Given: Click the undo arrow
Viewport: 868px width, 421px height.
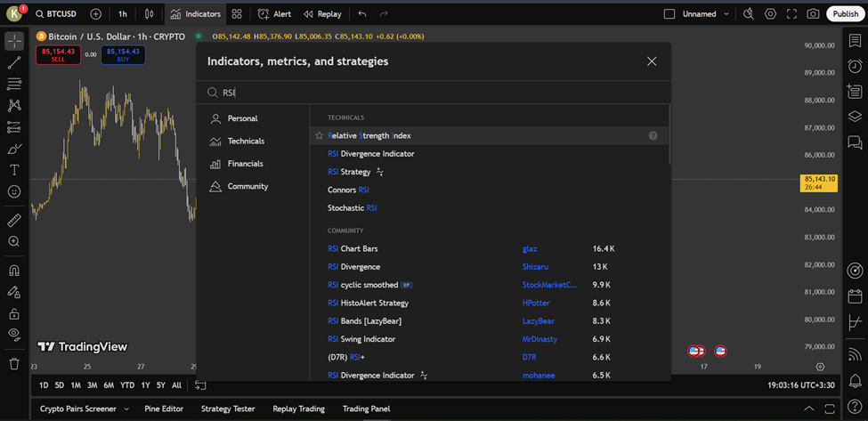Looking at the screenshot, I should point(362,14).
